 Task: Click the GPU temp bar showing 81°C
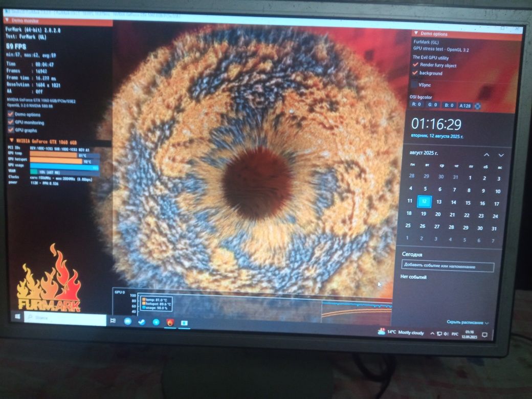click(x=64, y=155)
